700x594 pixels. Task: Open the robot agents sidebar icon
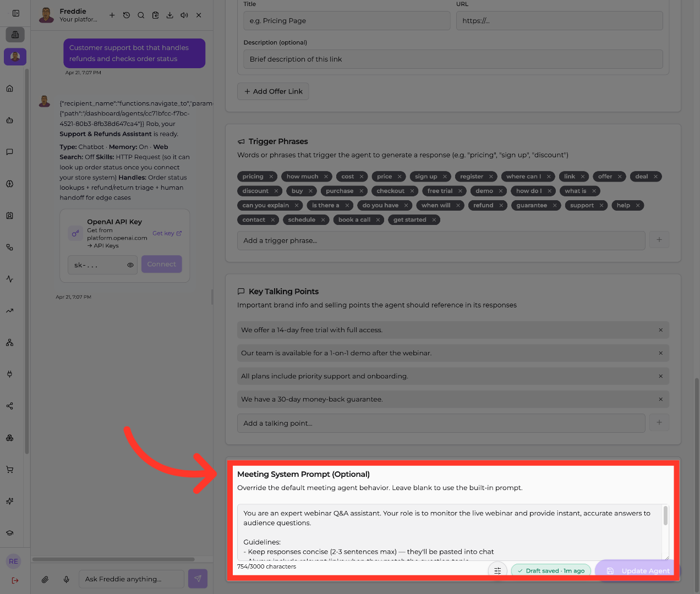tap(9, 120)
